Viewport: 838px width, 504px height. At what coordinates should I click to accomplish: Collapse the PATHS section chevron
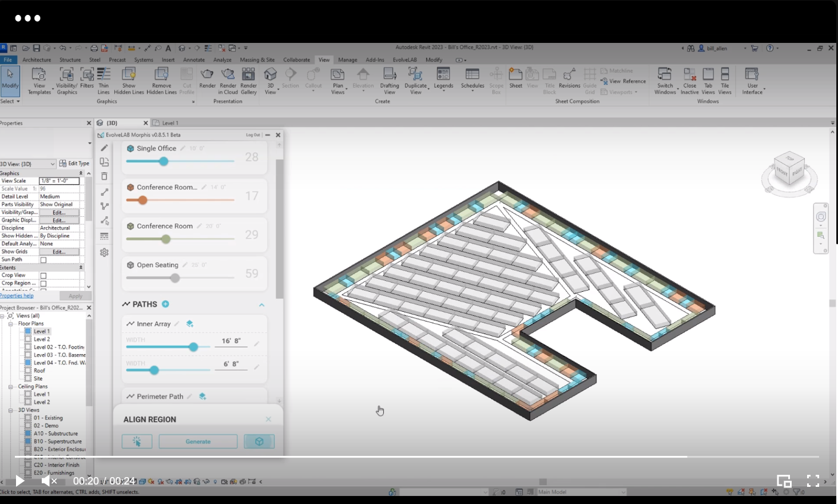click(262, 305)
